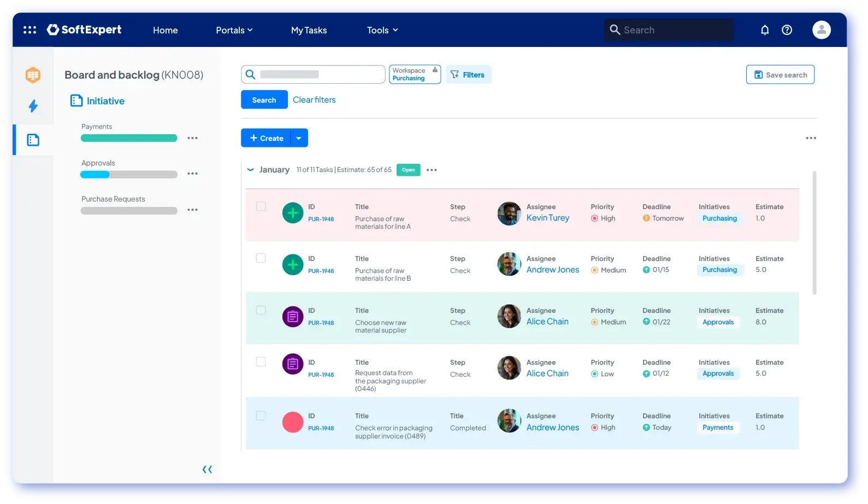Select the orange grid sidebar icon

click(x=33, y=75)
